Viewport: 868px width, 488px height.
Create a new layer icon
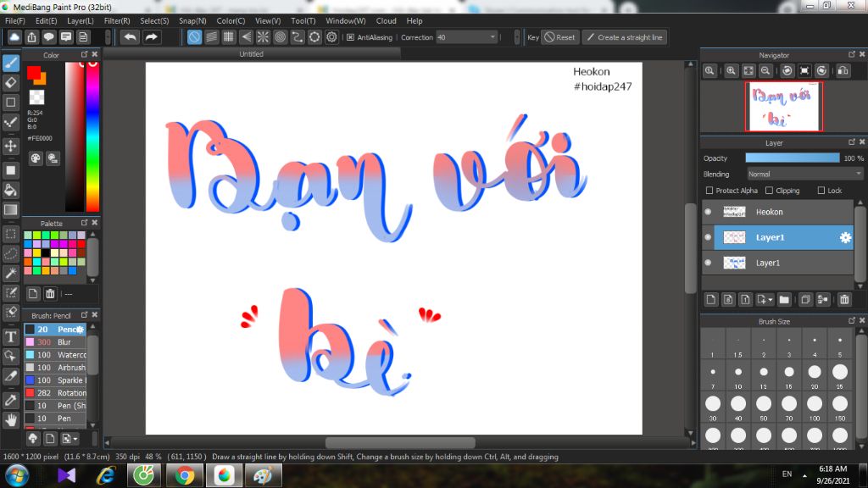click(x=711, y=299)
